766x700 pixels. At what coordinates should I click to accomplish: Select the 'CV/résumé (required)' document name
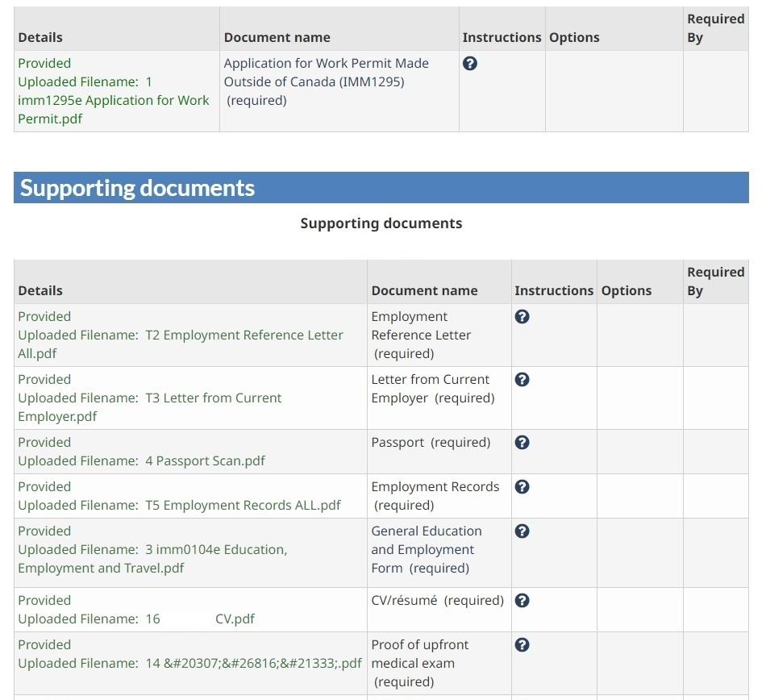coord(437,600)
